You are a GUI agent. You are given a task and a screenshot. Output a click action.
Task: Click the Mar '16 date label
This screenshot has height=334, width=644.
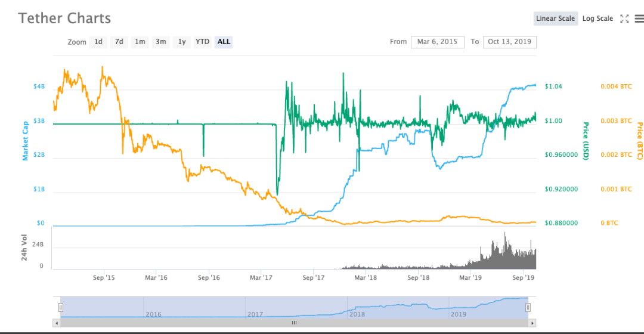(x=156, y=278)
